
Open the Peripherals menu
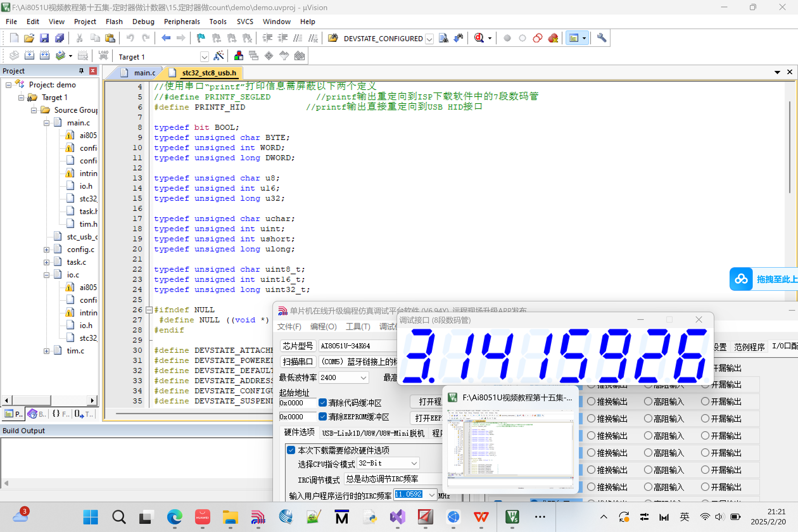pyautogui.click(x=182, y=22)
